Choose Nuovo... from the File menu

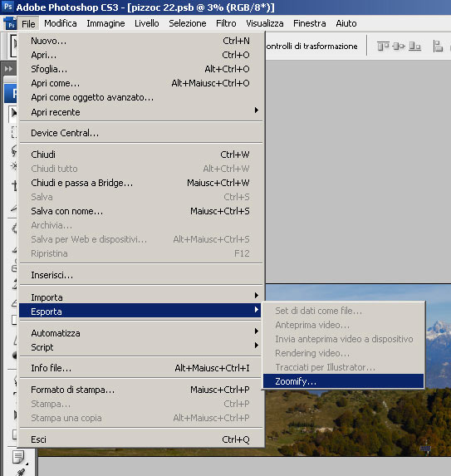coord(140,41)
